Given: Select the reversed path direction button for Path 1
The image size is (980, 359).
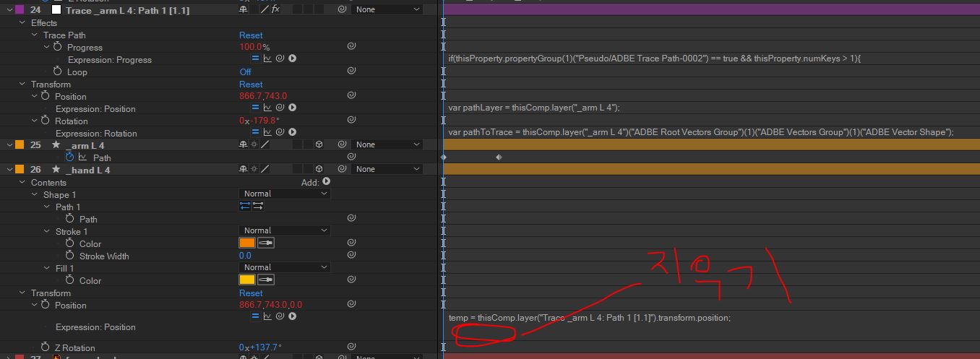Looking at the screenshot, I should pos(258,207).
